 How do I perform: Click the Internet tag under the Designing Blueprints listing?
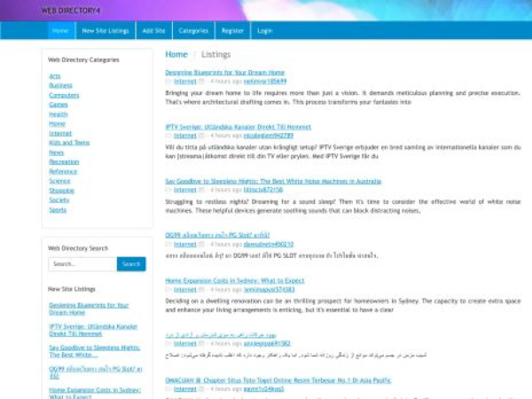click(185, 82)
